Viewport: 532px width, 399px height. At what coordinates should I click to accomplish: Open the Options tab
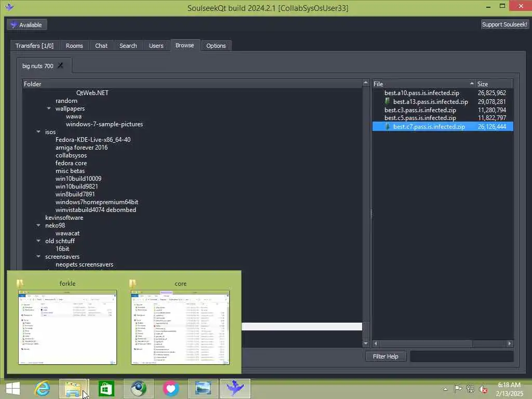[216, 46]
